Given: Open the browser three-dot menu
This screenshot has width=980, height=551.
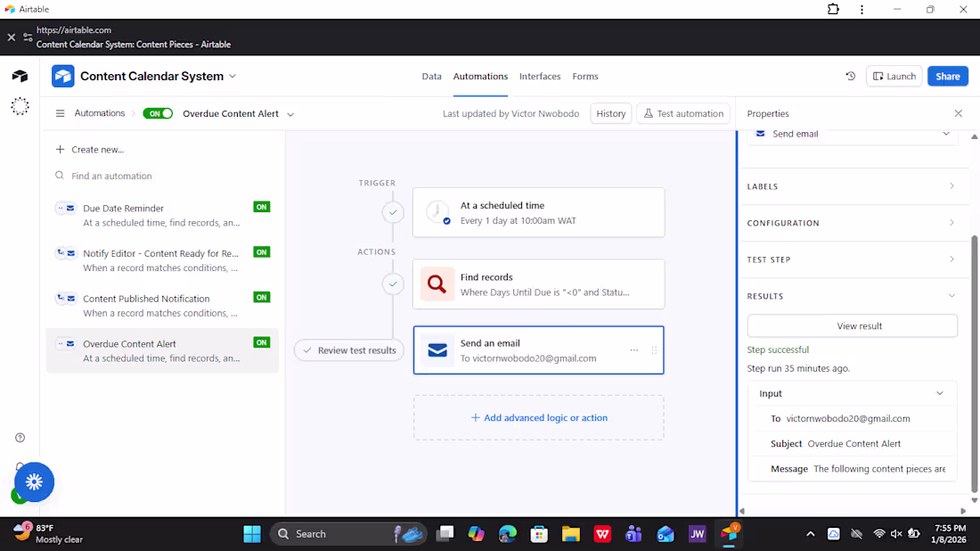Looking at the screenshot, I should coord(862,10).
